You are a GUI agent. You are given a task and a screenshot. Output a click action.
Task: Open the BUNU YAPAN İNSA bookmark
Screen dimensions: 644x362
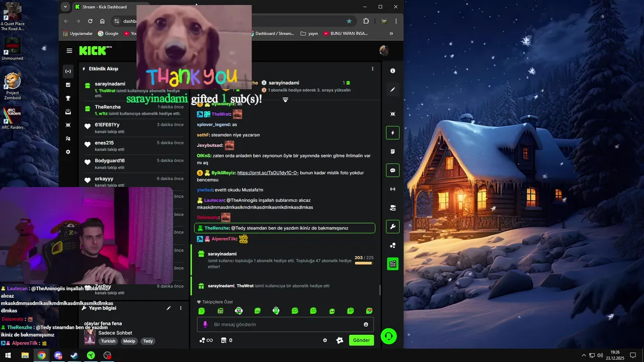point(346,34)
